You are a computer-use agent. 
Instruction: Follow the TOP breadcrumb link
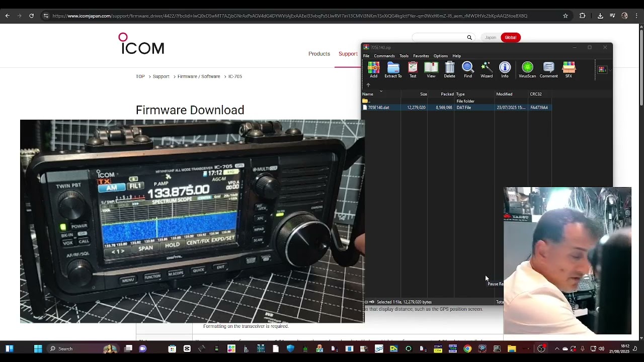pyautogui.click(x=140, y=76)
